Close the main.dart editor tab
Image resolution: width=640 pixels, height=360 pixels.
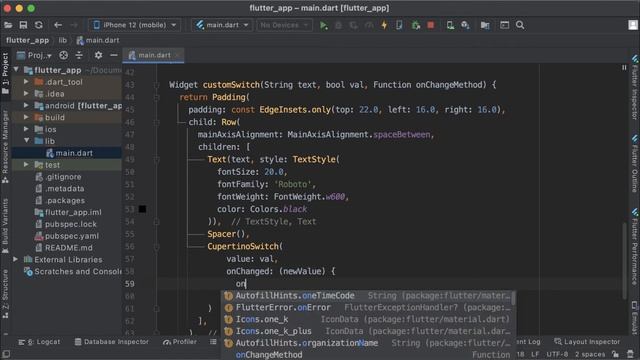(x=178, y=55)
